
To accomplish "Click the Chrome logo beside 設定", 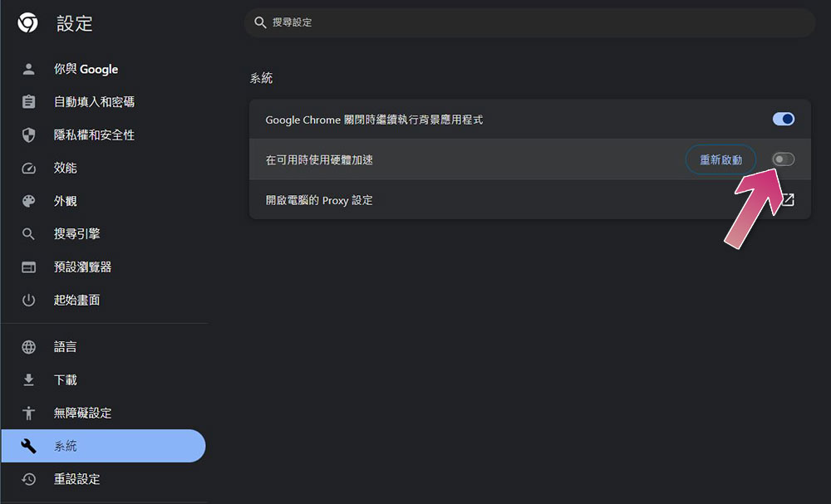I will click(27, 22).
